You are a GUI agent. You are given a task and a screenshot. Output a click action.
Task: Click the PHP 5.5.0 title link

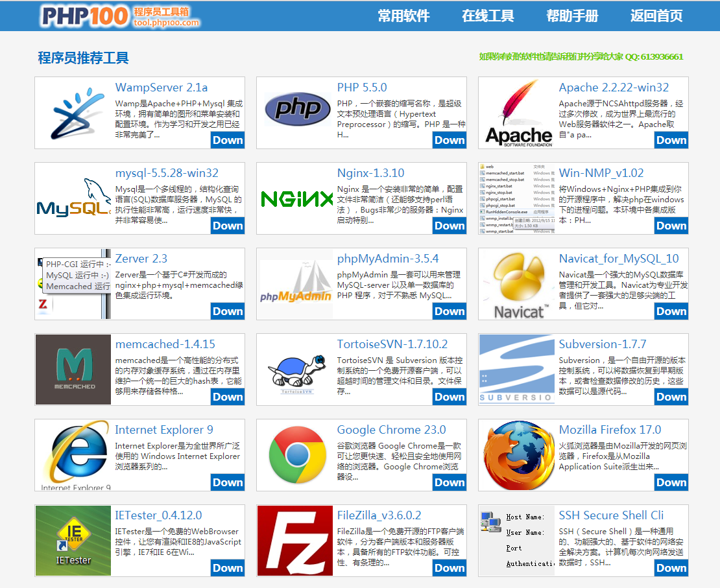(362, 88)
